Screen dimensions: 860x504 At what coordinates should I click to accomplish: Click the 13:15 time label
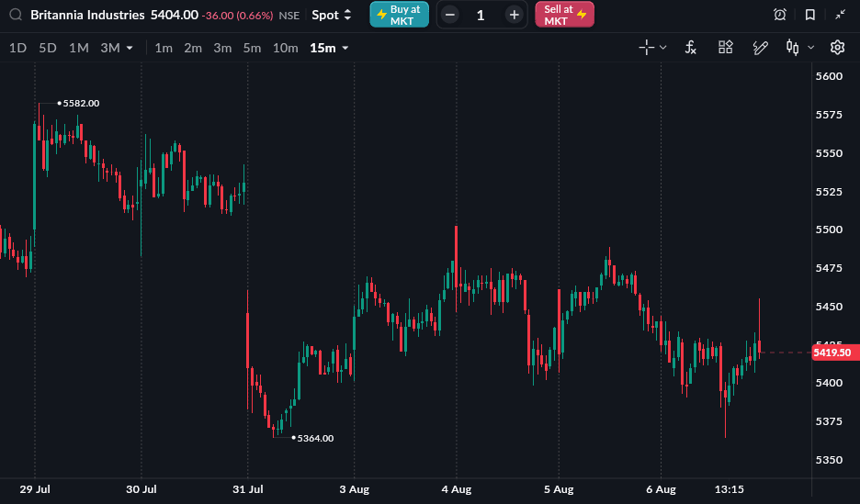729,489
